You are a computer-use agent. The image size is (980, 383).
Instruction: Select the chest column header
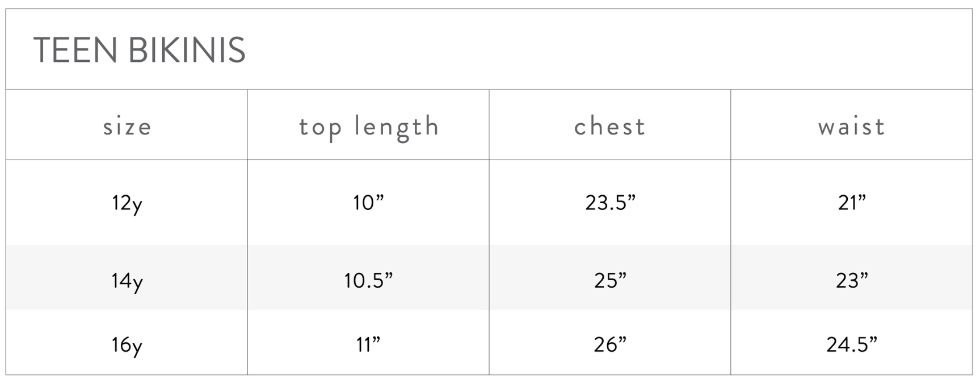coord(610,127)
